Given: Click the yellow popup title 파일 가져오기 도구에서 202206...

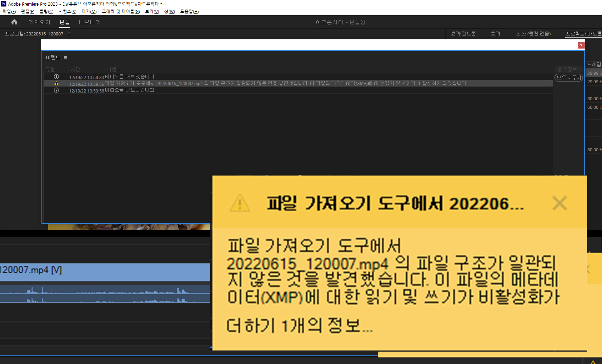Looking at the screenshot, I should pyautogui.click(x=395, y=203).
